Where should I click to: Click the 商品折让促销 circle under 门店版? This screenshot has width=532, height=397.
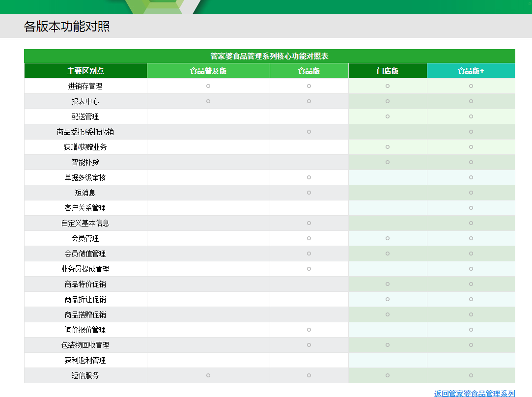388,299
